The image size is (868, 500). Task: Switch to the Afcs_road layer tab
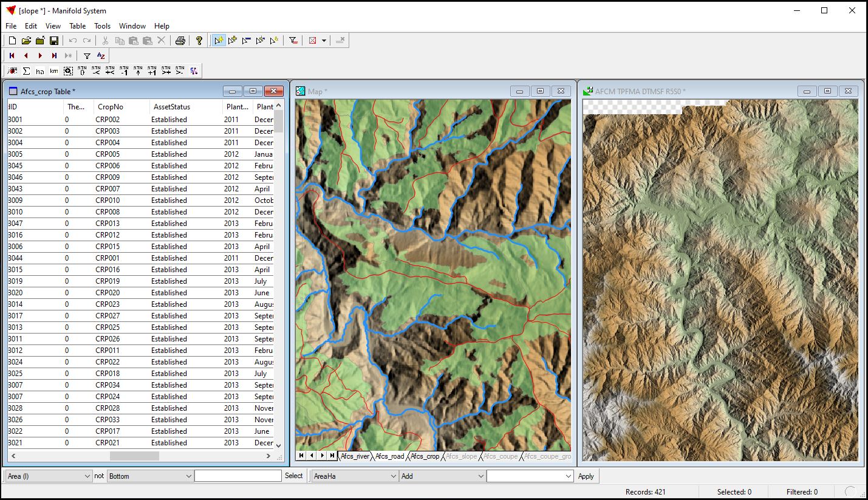(x=389, y=456)
